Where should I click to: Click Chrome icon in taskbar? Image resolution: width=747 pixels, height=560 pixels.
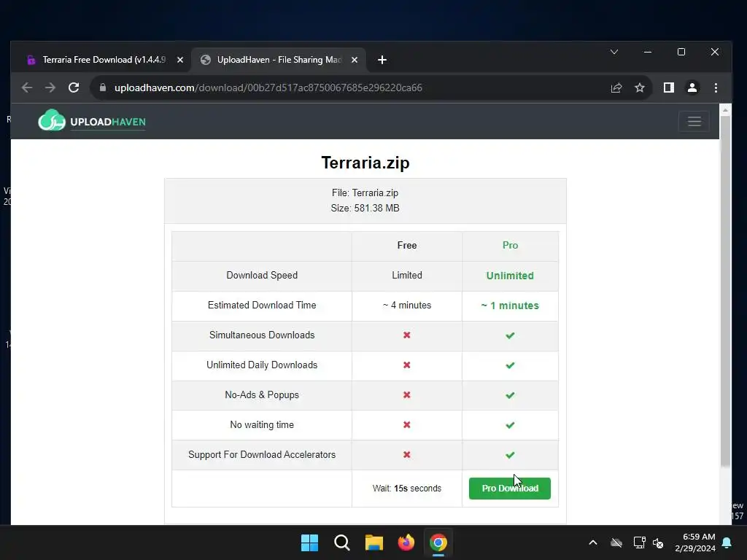tap(438, 542)
